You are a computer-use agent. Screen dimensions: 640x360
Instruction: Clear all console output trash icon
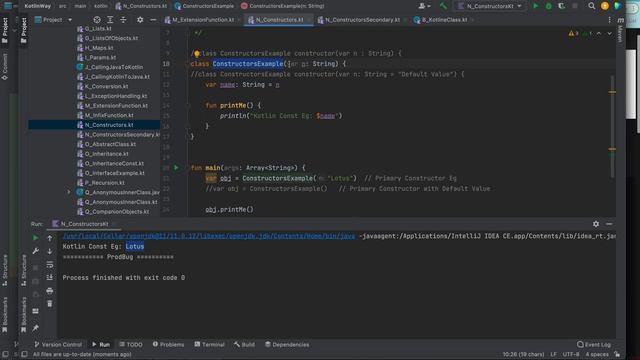pos(50,304)
